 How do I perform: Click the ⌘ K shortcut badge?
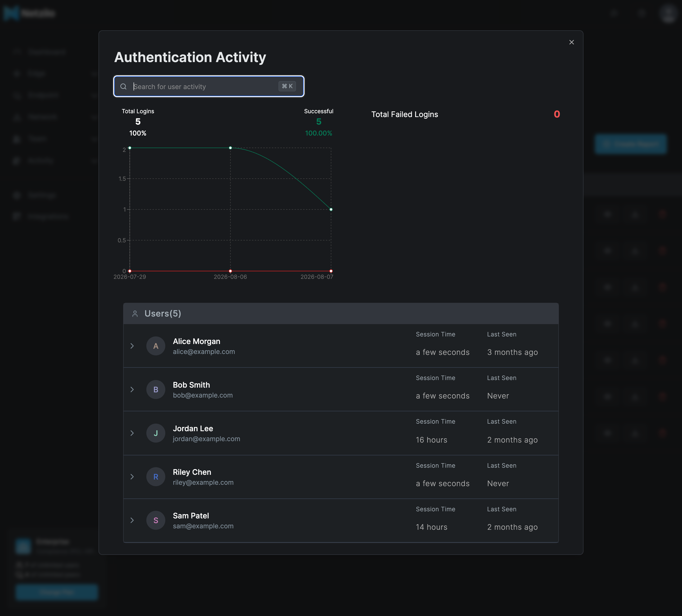coord(287,86)
